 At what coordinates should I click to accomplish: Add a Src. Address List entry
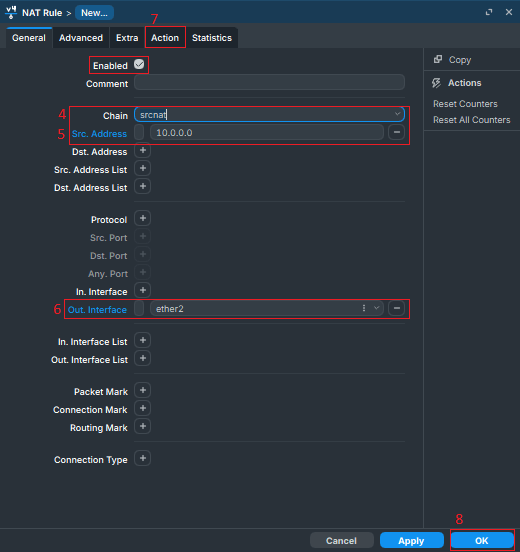coord(143,169)
